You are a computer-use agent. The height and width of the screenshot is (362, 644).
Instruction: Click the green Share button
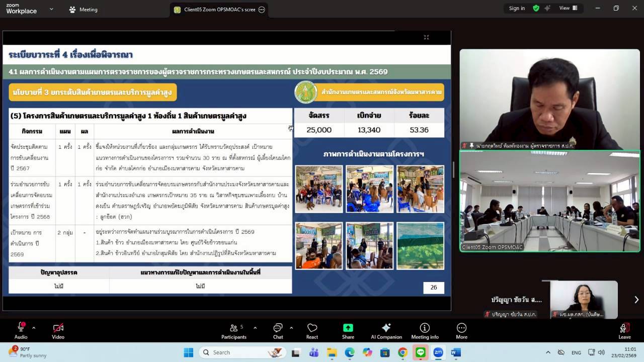(348, 330)
